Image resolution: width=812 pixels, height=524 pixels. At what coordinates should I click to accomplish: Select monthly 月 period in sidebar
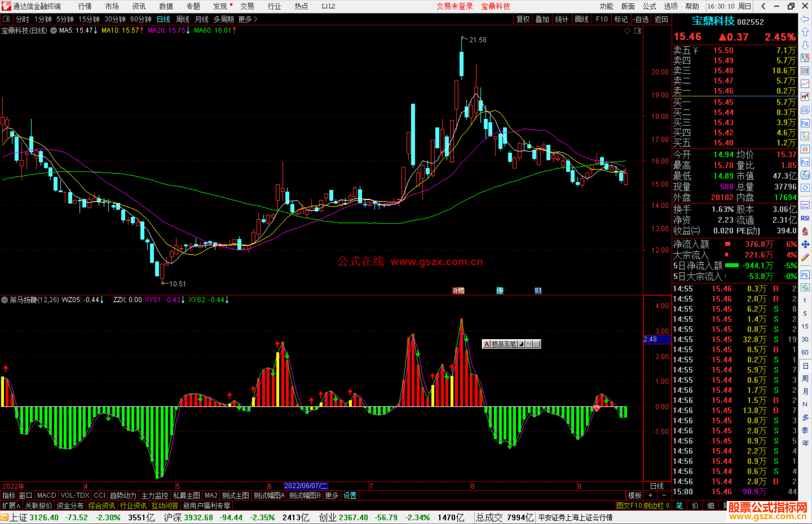point(805,391)
